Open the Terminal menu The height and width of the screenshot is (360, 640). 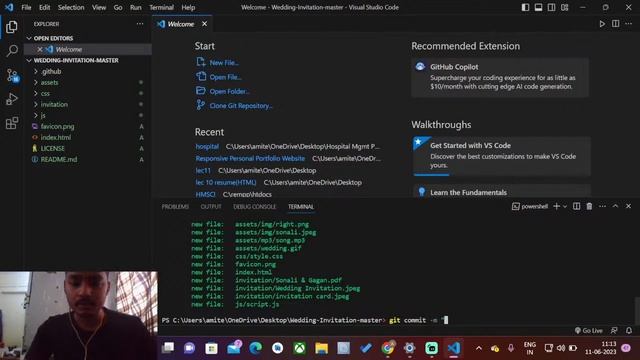[x=161, y=7]
